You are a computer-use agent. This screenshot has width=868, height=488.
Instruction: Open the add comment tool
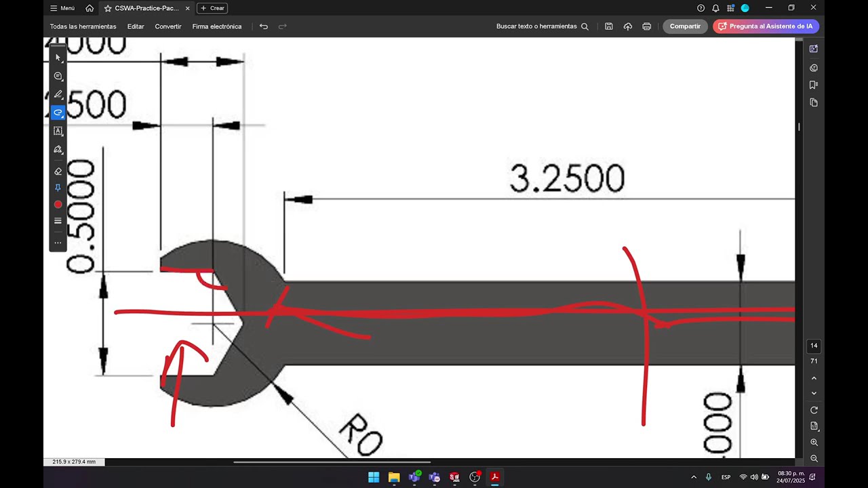pyautogui.click(x=58, y=77)
